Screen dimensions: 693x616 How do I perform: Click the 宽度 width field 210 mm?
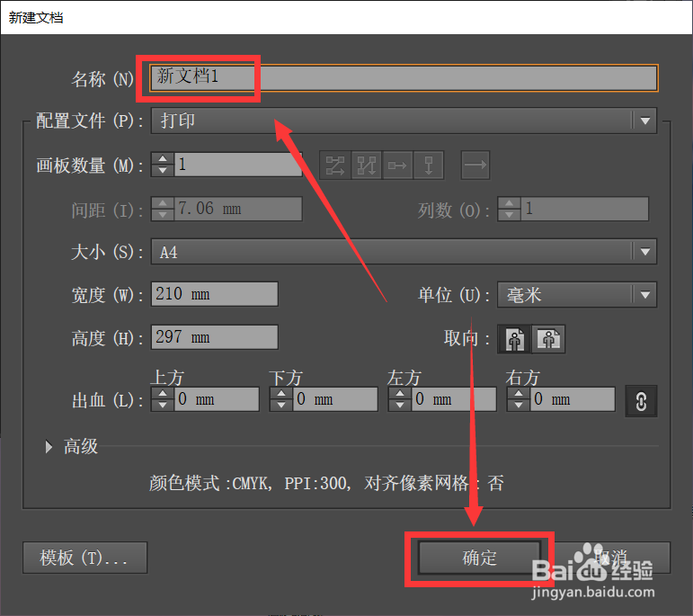coord(214,294)
